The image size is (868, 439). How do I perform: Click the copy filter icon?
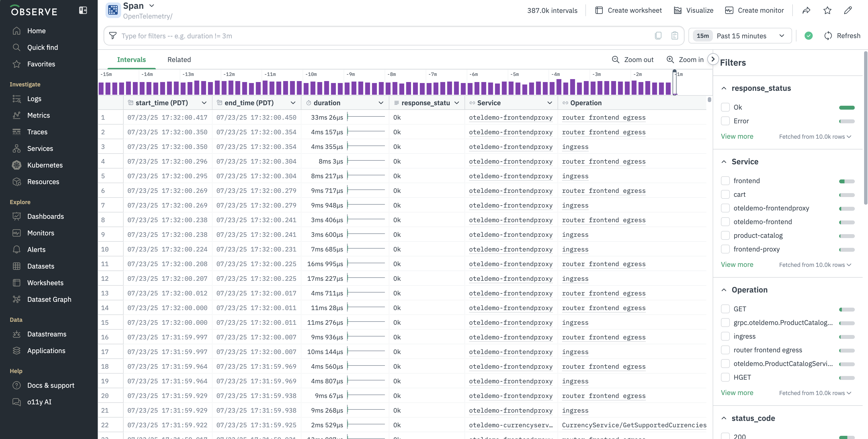[658, 36]
